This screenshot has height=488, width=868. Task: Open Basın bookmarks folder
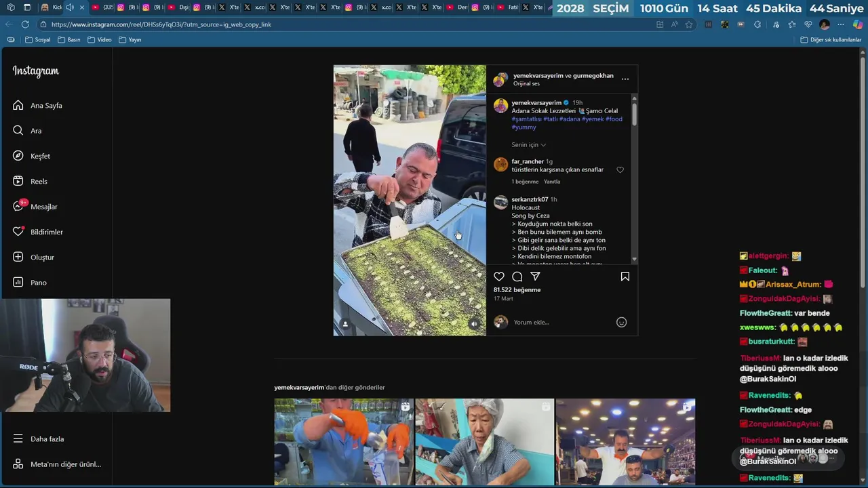(68, 40)
